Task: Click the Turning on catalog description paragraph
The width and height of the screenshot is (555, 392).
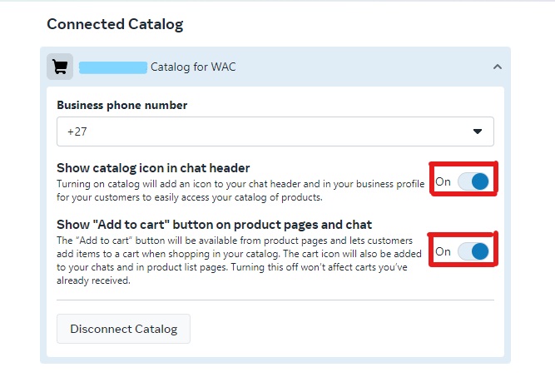Action: click(240, 191)
